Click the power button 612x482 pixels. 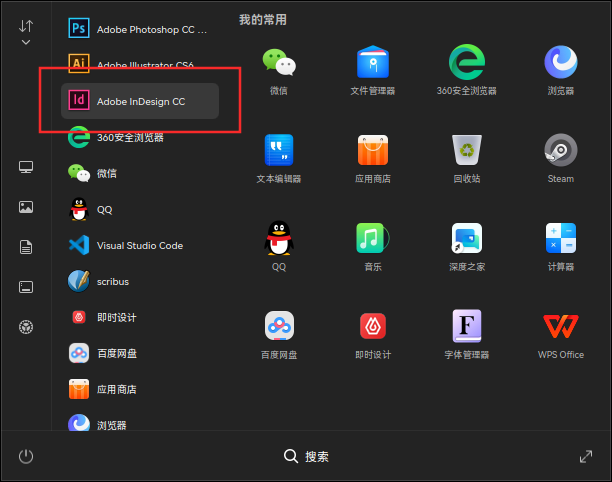click(26, 456)
